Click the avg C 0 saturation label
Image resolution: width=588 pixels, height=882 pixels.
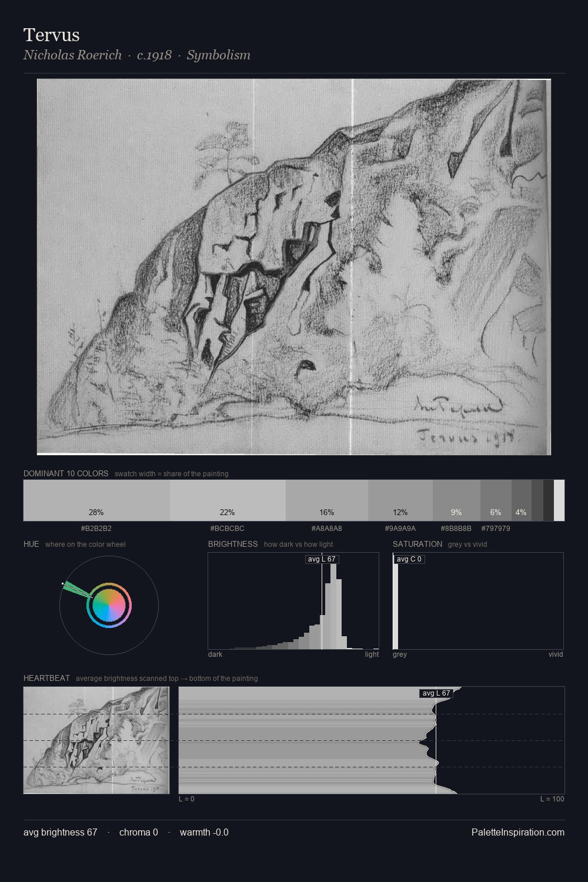click(x=409, y=559)
